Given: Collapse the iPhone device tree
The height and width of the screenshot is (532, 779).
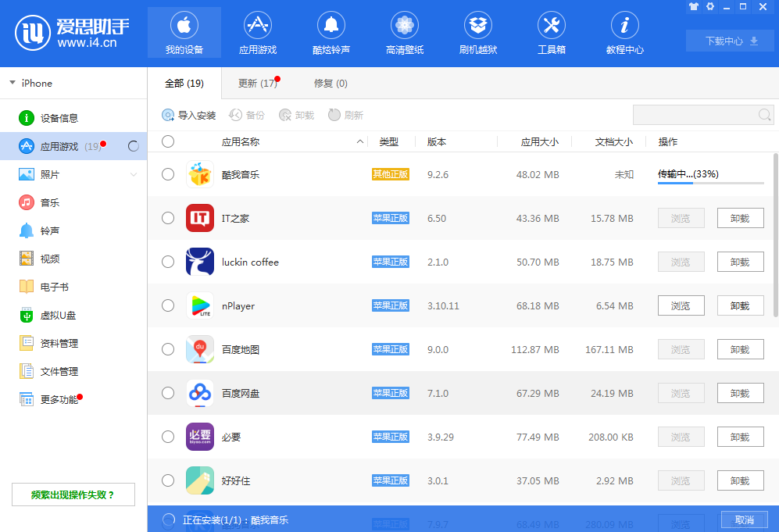Looking at the screenshot, I should coord(13,83).
